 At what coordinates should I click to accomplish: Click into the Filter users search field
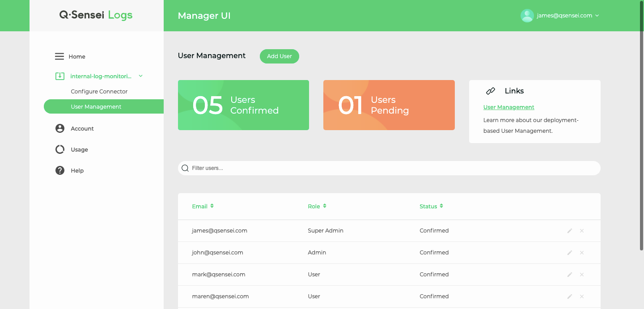[389, 168]
